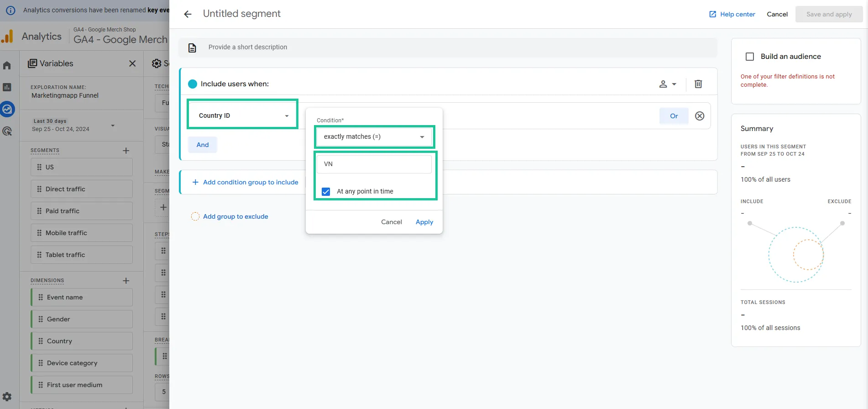Open the Country ID dimension dropdown
This screenshot has height=409, width=868.
243,115
